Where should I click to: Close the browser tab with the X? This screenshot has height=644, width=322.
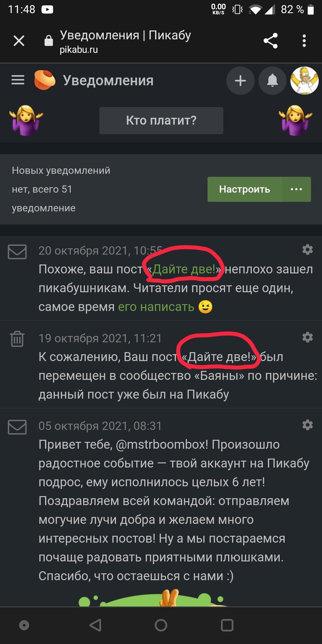pos(19,41)
